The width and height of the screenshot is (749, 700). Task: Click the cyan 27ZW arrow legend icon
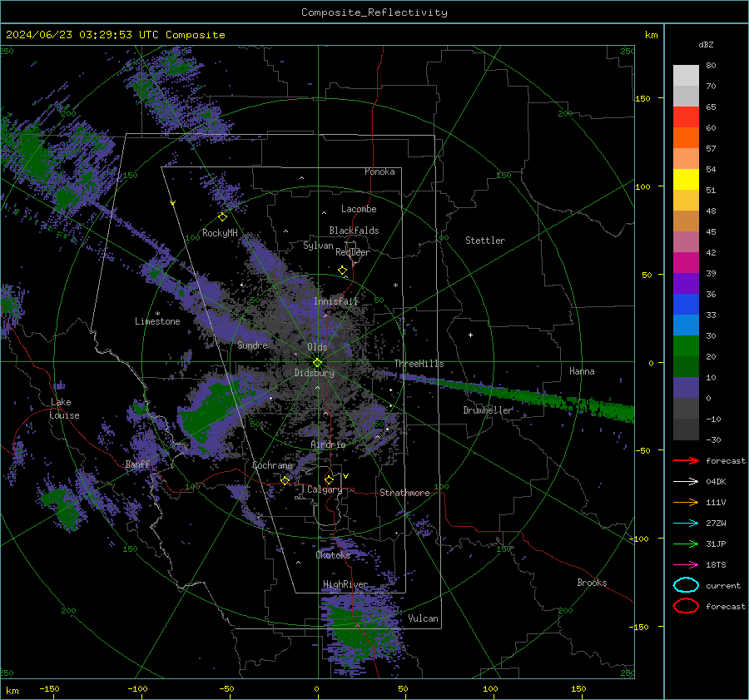click(x=686, y=524)
